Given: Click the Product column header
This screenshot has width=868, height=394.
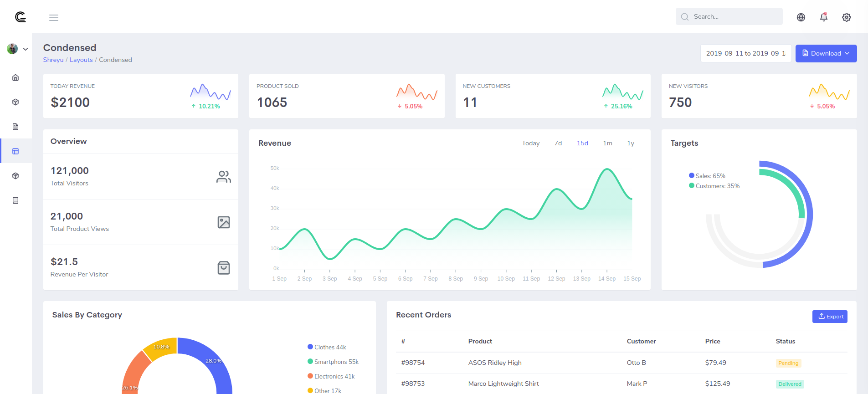Looking at the screenshot, I should click(x=480, y=341).
